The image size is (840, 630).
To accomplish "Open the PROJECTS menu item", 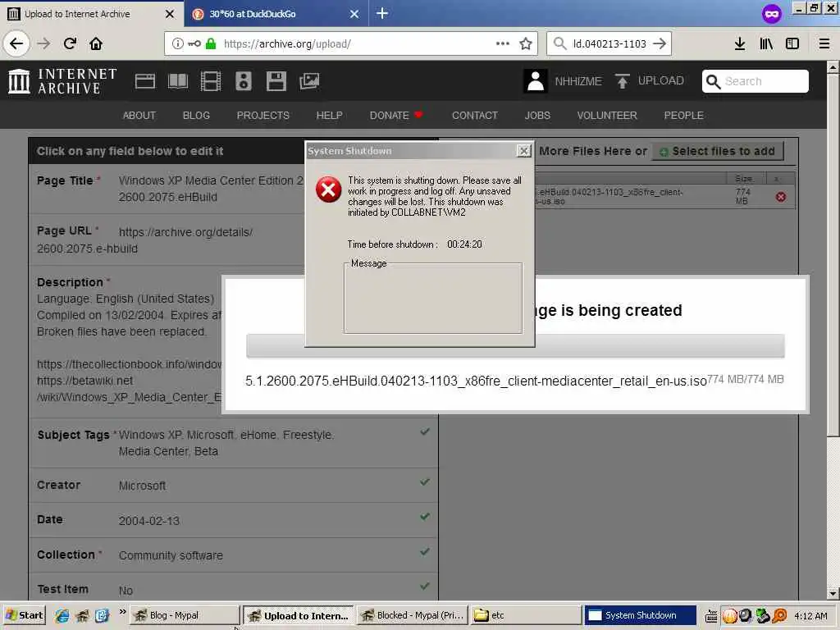I will click(263, 115).
